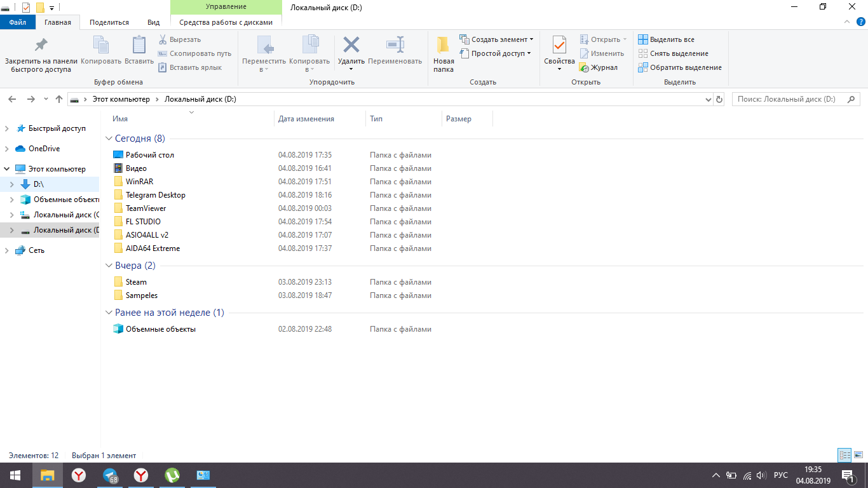
Task: Click Вырезать scissors button
Action: (x=180, y=39)
